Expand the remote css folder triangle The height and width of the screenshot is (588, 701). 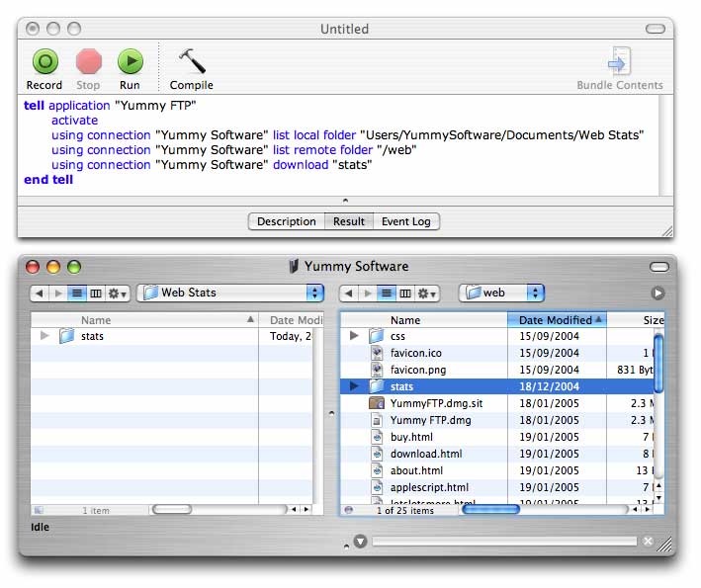click(x=354, y=336)
